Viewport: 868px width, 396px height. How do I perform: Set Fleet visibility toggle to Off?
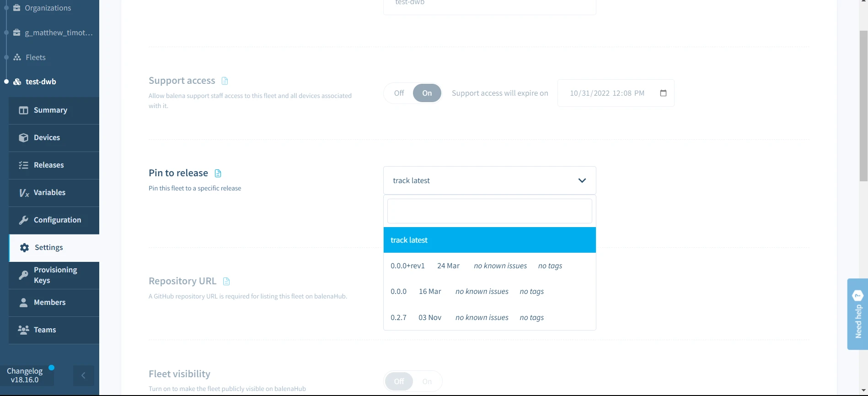[399, 381]
